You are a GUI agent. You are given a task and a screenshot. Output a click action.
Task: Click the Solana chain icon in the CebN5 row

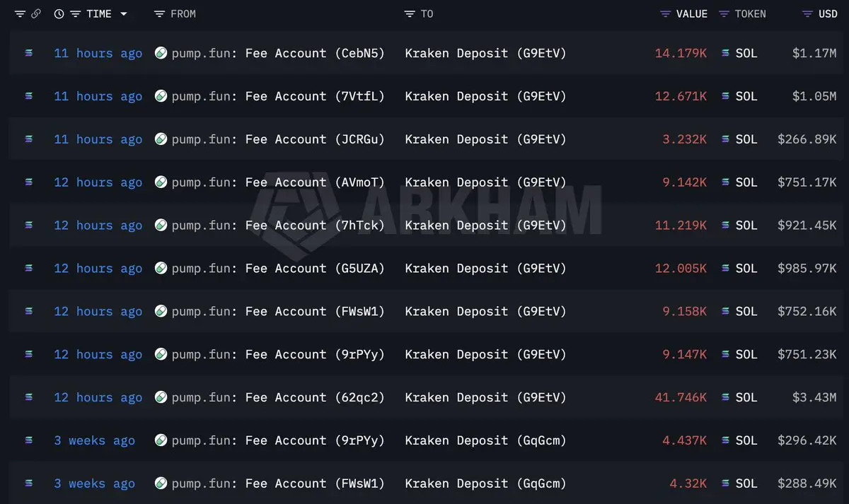tap(29, 53)
